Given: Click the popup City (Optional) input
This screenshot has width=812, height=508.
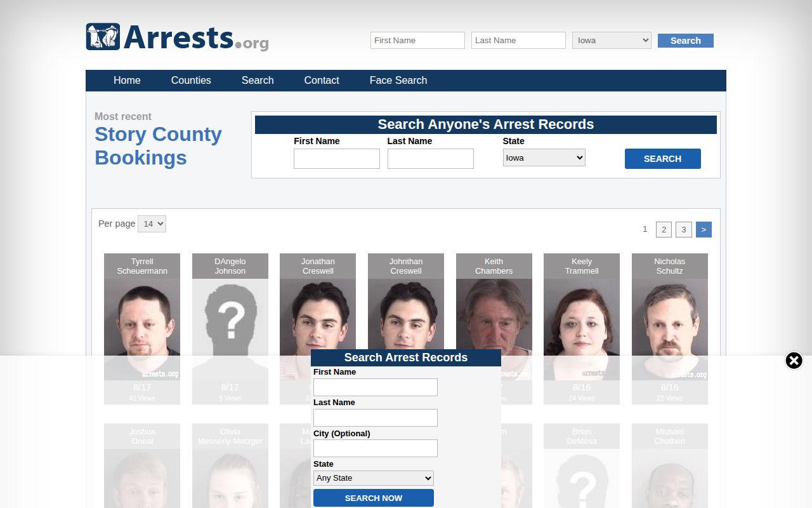Looking at the screenshot, I should tap(376, 448).
